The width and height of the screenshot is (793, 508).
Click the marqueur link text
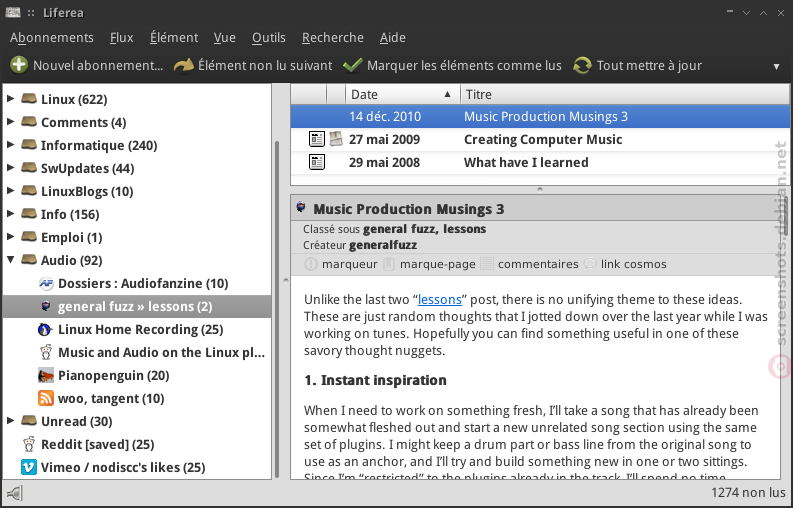click(x=349, y=264)
